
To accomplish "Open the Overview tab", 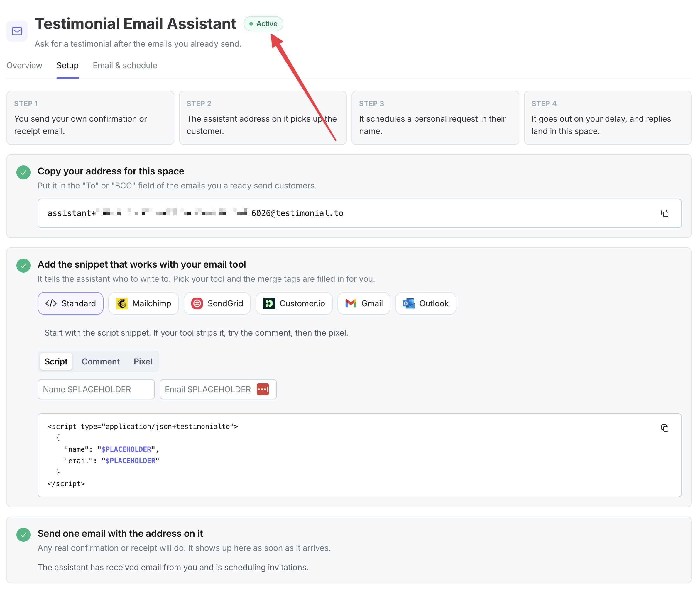I will pyautogui.click(x=24, y=65).
